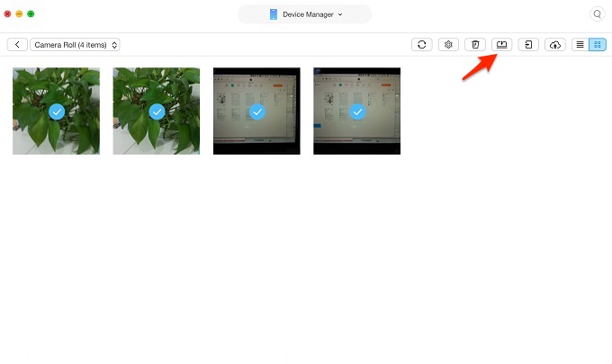
Task: Delete selected photos with trash icon
Action: [x=475, y=44]
